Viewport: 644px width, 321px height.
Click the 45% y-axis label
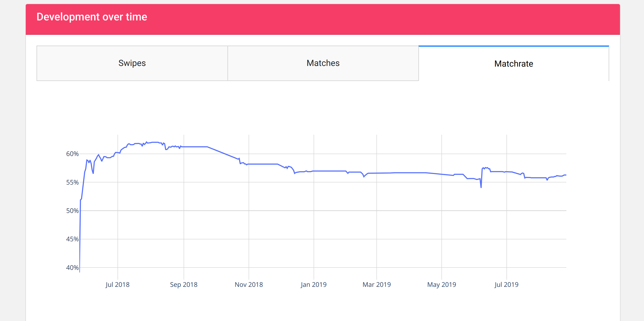click(72, 239)
